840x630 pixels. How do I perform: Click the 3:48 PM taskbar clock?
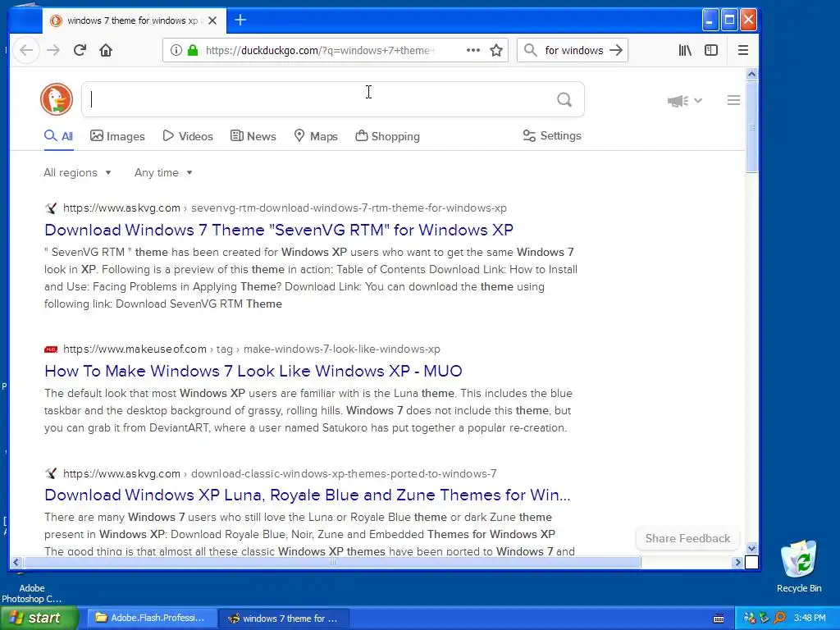(x=810, y=619)
